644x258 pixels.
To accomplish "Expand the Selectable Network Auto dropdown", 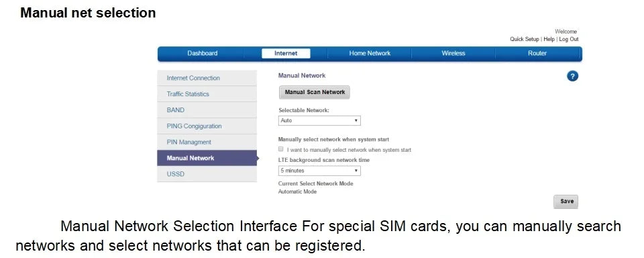I will 319,120.
